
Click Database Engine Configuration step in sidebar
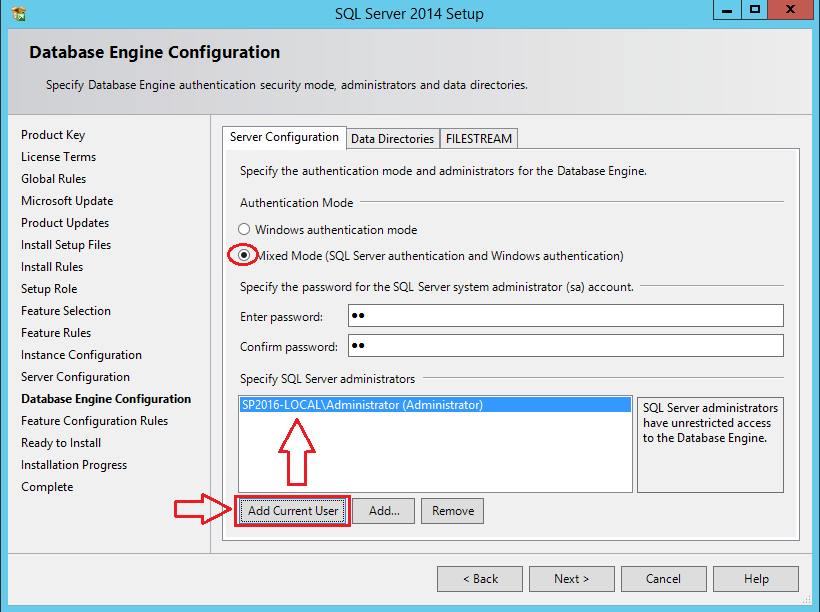(x=106, y=399)
